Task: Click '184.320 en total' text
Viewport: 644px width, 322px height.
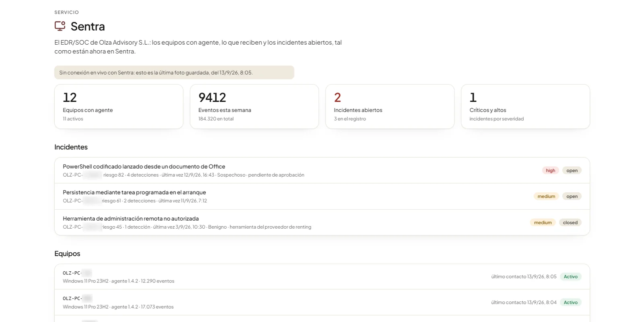Action: (x=216, y=119)
